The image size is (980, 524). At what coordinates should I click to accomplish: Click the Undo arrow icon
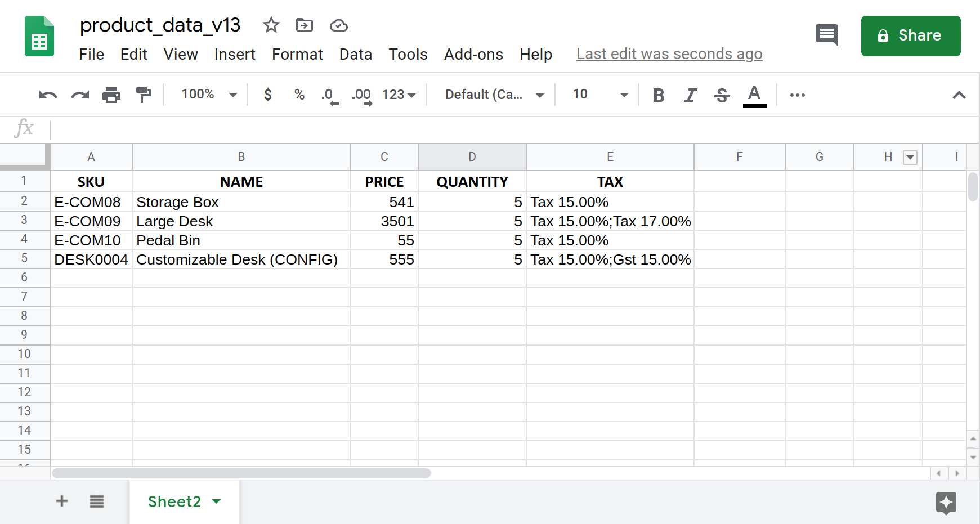(48, 95)
